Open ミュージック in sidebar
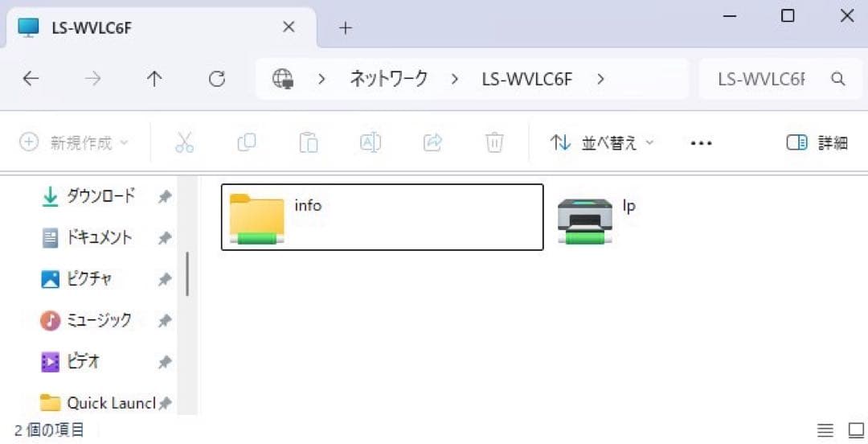The image size is (868, 444). [x=99, y=320]
